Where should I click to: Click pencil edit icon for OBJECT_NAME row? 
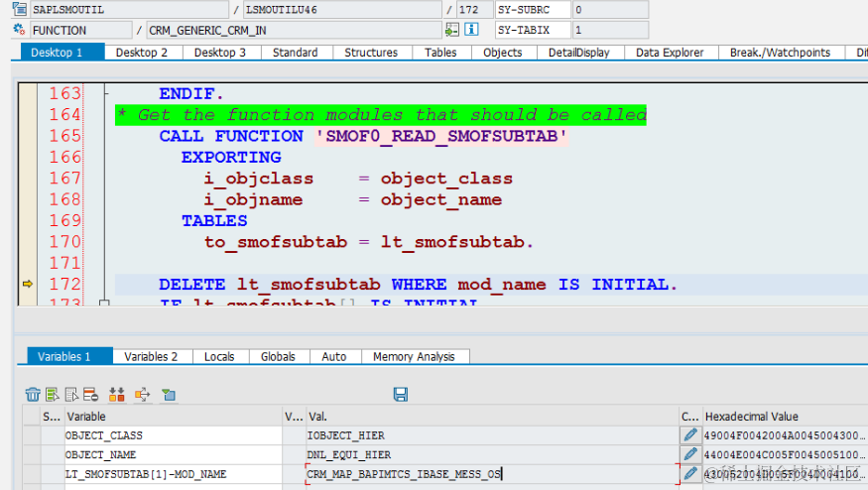(689, 454)
